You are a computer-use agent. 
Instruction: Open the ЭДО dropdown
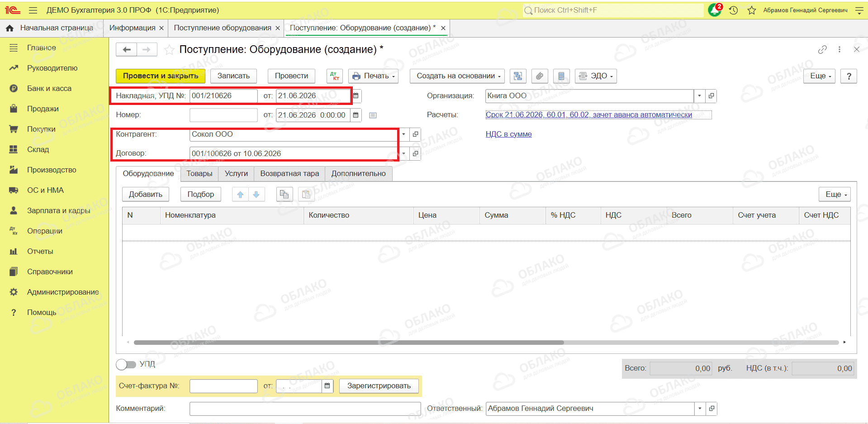coord(596,76)
